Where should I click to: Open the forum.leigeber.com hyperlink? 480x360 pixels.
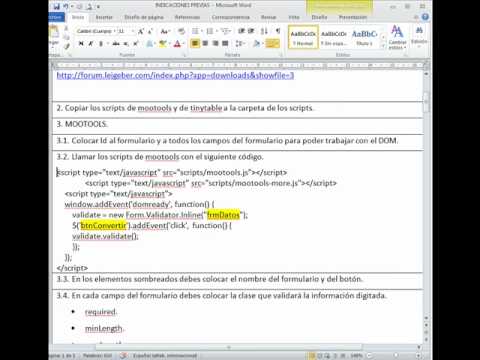(175, 76)
